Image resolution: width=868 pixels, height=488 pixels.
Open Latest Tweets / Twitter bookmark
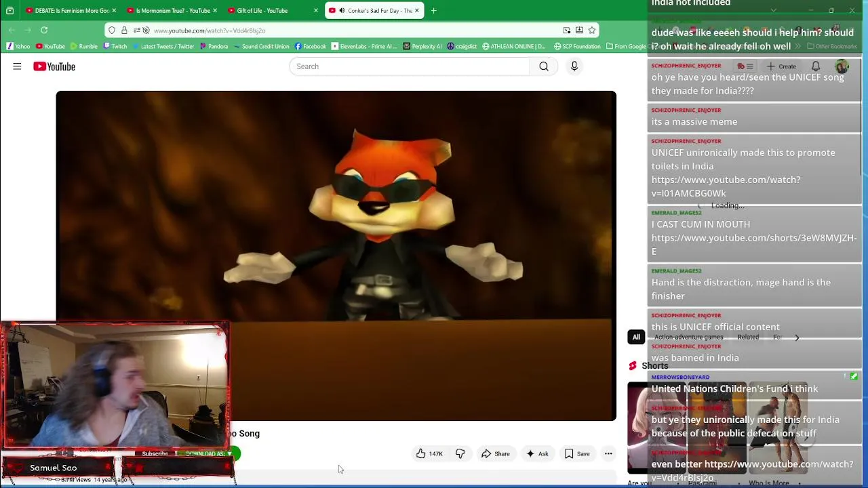pyautogui.click(x=163, y=46)
